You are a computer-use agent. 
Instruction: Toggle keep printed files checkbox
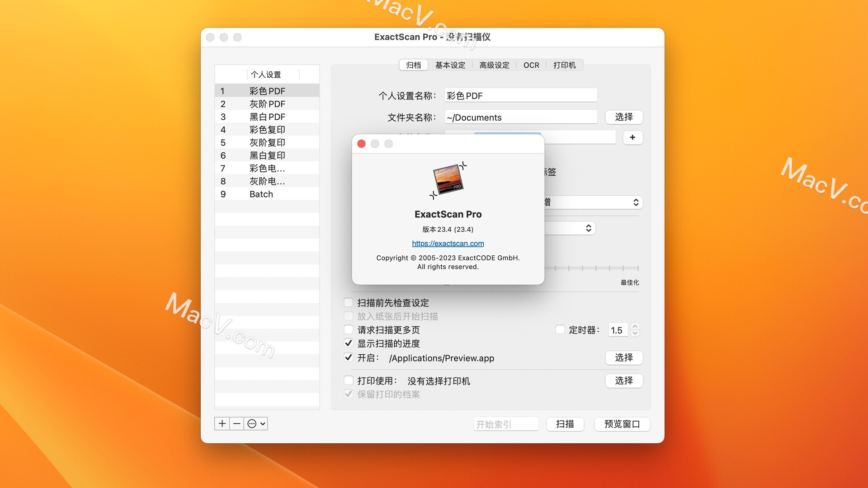[x=349, y=394]
